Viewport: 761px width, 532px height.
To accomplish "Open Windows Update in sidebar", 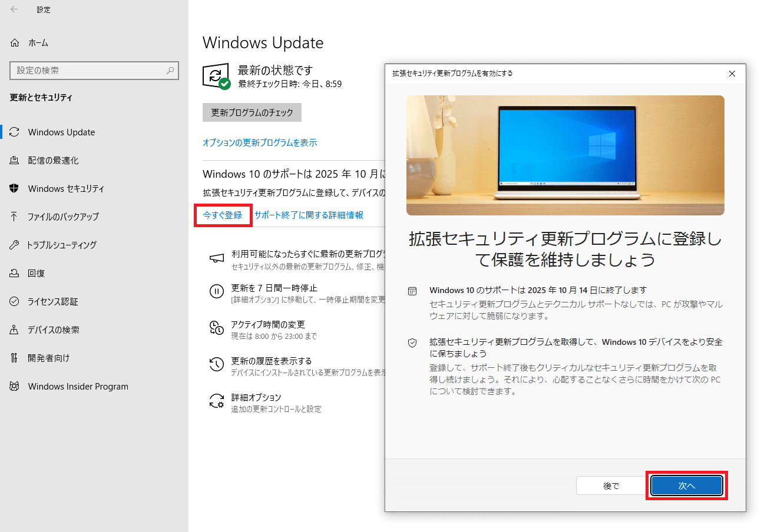I will 61,132.
